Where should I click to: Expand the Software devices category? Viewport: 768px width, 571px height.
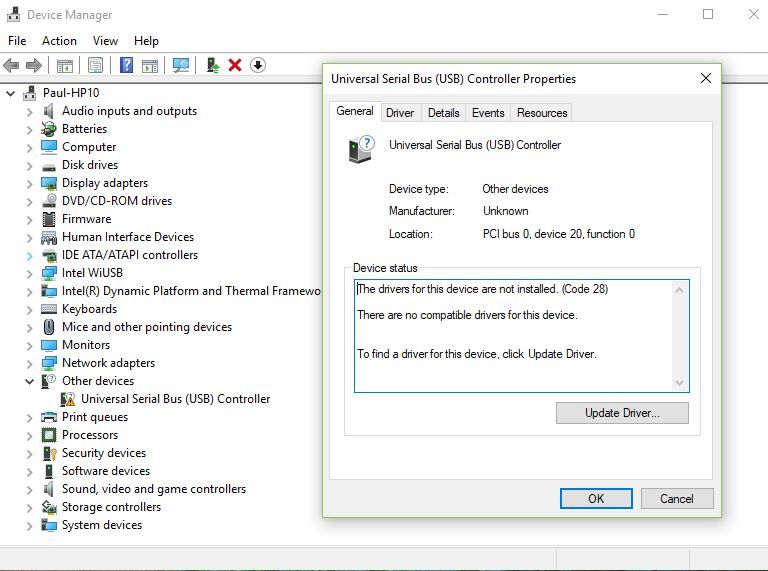[x=29, y=472]
